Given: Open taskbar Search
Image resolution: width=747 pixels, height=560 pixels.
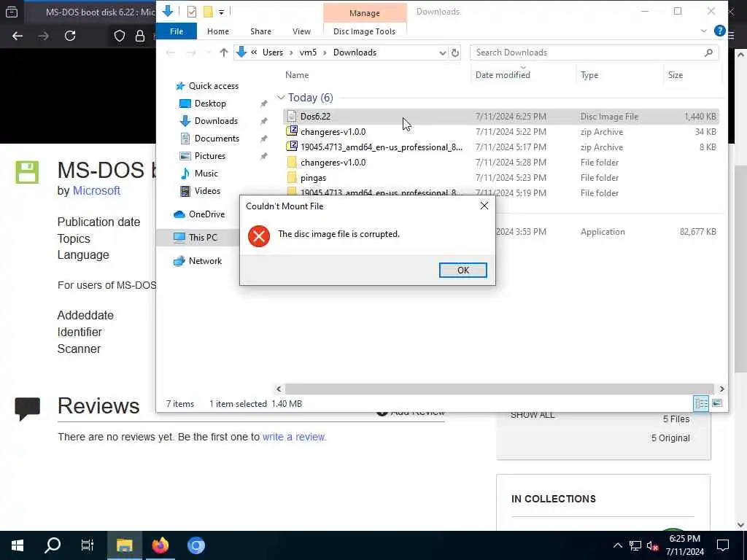Looking at the screenshot, I should [53, 545].
